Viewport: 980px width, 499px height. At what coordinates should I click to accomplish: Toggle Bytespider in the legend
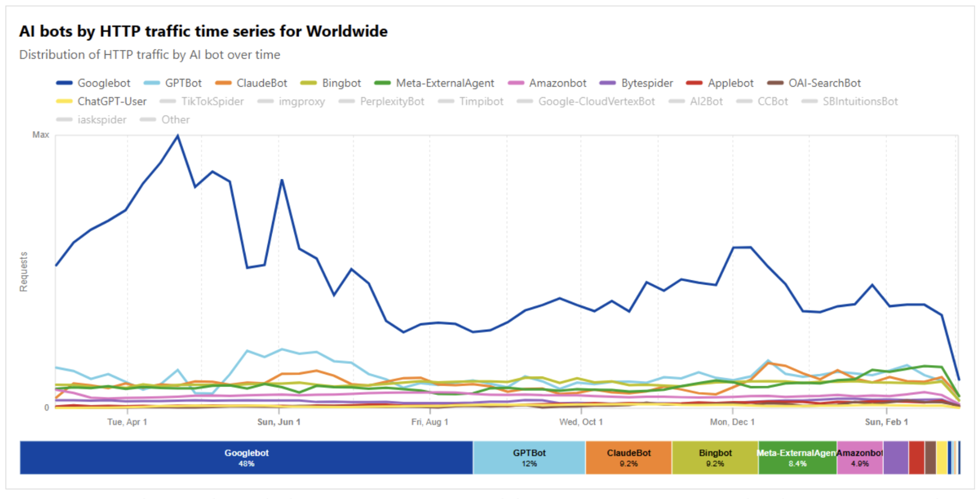point(647,83)
